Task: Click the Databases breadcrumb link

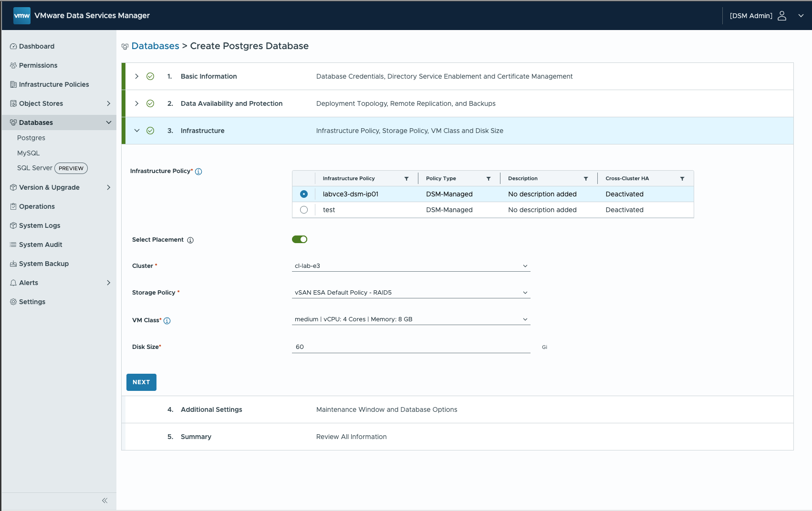Action: tap(155, 46)
